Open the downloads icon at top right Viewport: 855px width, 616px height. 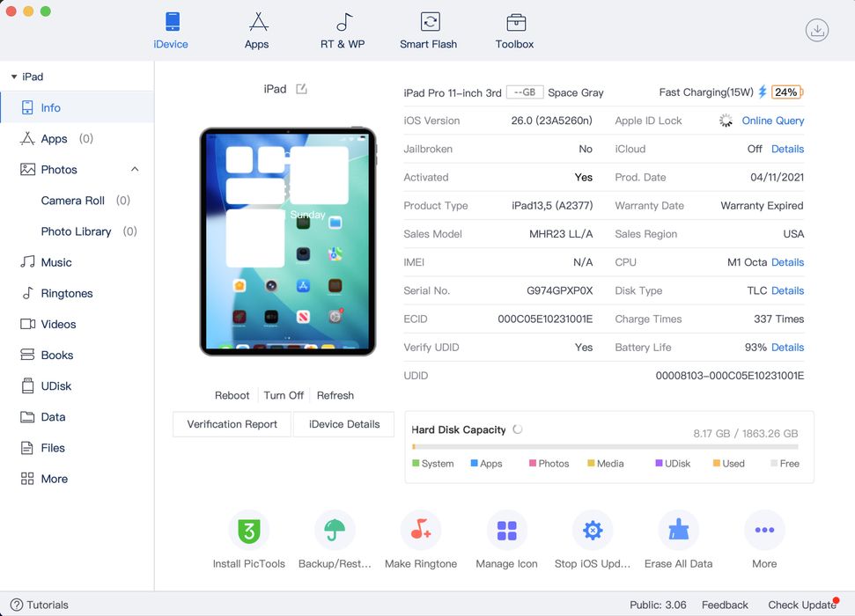point(817,30)
